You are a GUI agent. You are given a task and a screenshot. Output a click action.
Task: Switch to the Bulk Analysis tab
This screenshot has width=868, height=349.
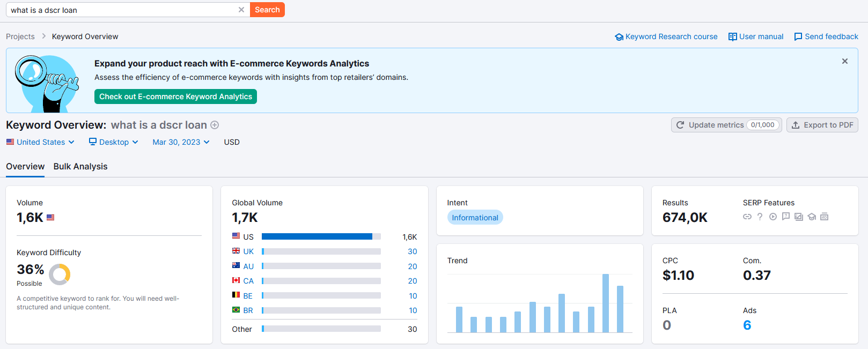pos(80,166)
